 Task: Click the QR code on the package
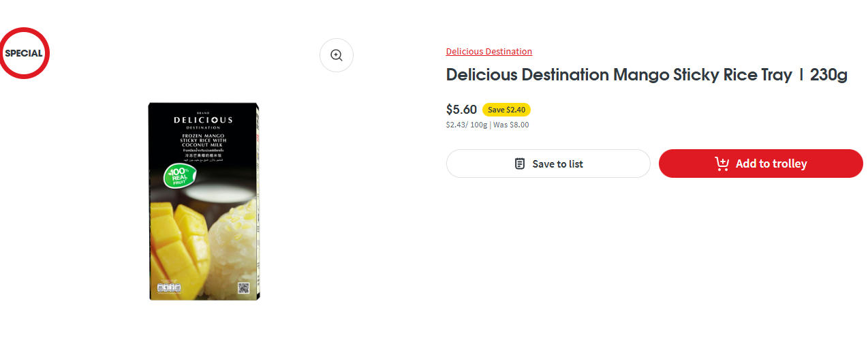[244, 287]
